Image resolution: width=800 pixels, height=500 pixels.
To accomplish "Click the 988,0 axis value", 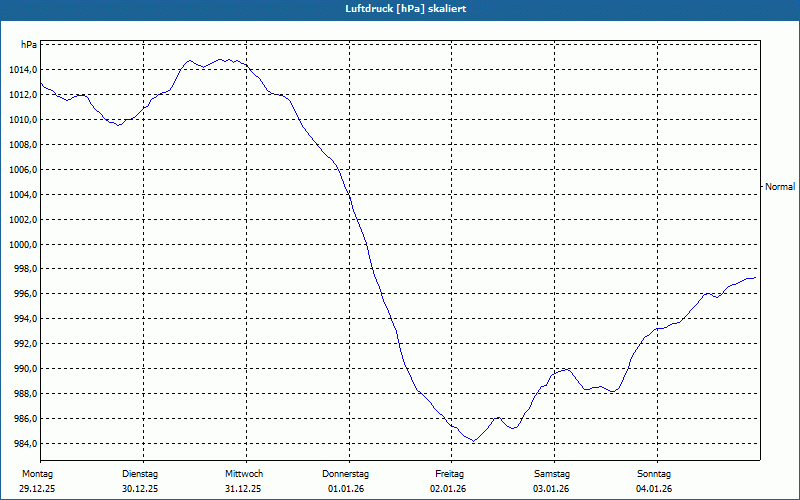I will coord(25,394).
